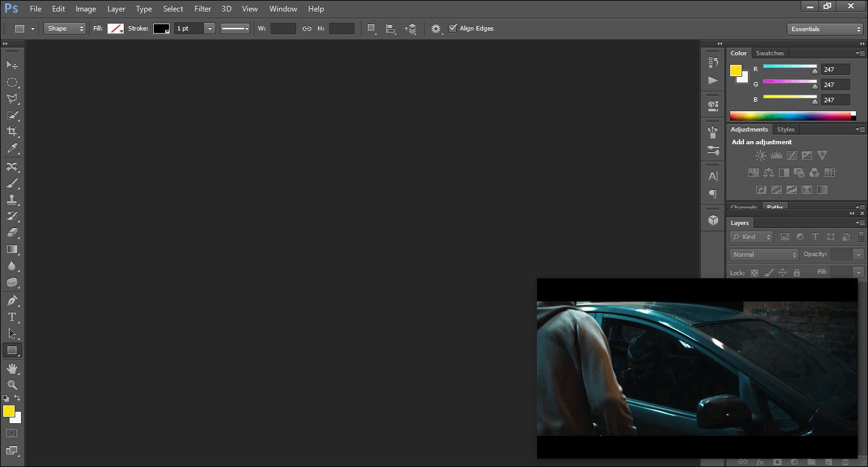The height and width of the screenshot is (467, 868).
Task: Select the Gradient tool
Action: [12, 249]
